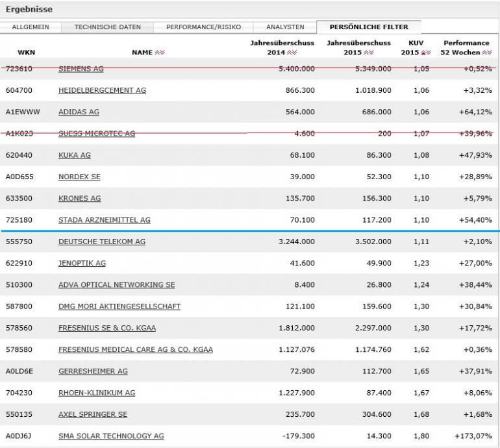The height and width of the screenshot is (448, 500).
Task: Click Nordex 2015 value 52.300
Action: (379, 177)
